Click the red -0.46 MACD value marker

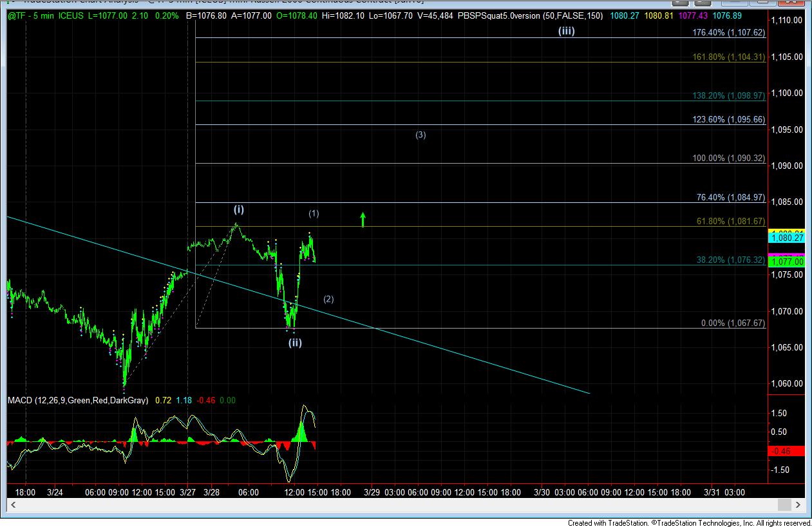pyautogui.click(x=787, y=451)
